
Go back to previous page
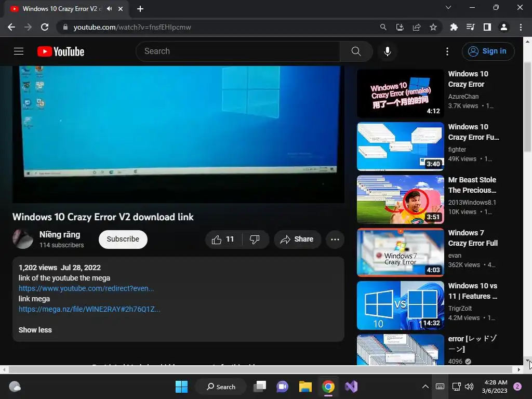click(11, 27)
